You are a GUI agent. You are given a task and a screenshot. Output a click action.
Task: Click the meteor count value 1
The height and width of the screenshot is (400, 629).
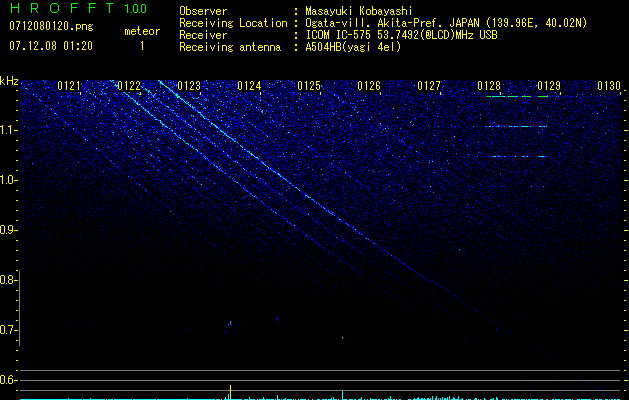click(x=142, y=46)
